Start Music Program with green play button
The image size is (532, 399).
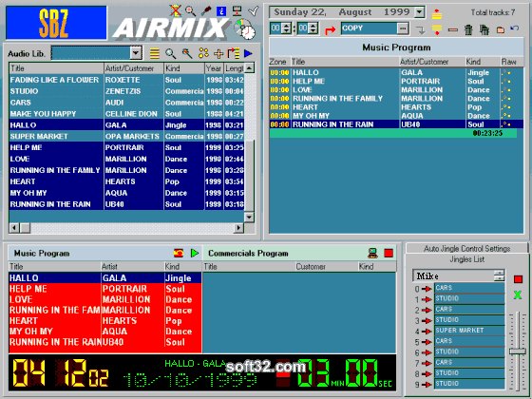[195, 253]
